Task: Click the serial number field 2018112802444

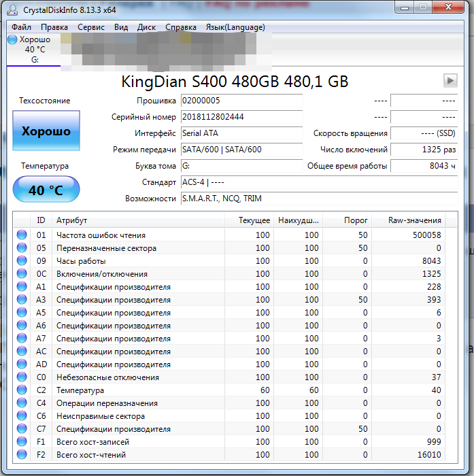Action: 241,117
